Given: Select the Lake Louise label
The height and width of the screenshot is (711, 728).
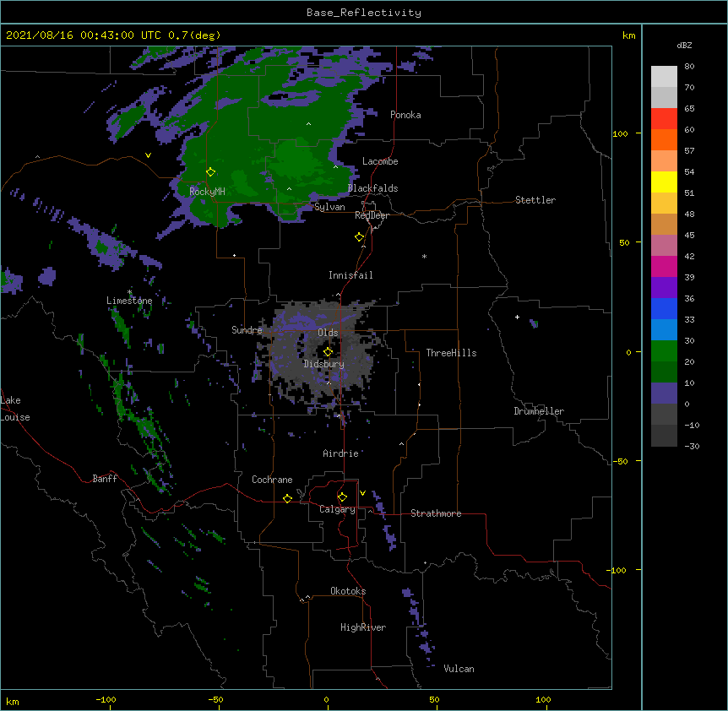Looking at the screenshot, I should (x=15, y=409).
